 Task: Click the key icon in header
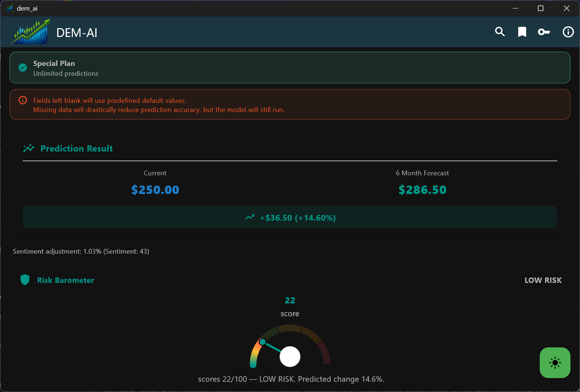[x=544, y=32]
